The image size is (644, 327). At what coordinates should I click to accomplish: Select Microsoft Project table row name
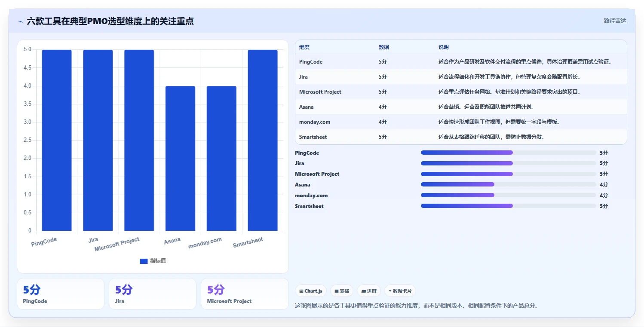(320, 92)
